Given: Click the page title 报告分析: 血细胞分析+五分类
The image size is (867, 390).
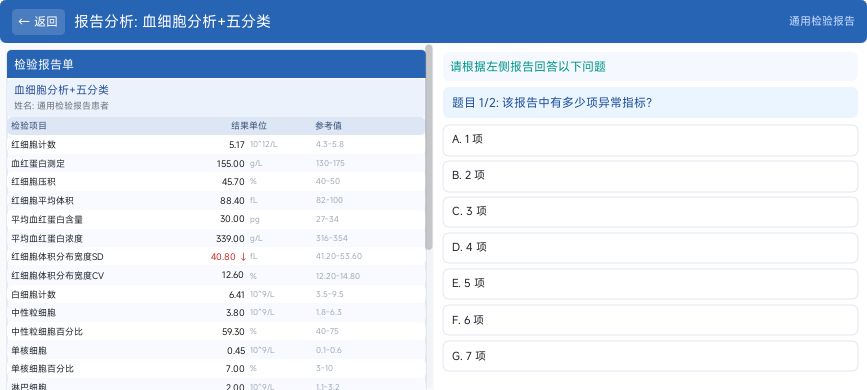Looking at the screenshot, I should click(x=173, y=22).
